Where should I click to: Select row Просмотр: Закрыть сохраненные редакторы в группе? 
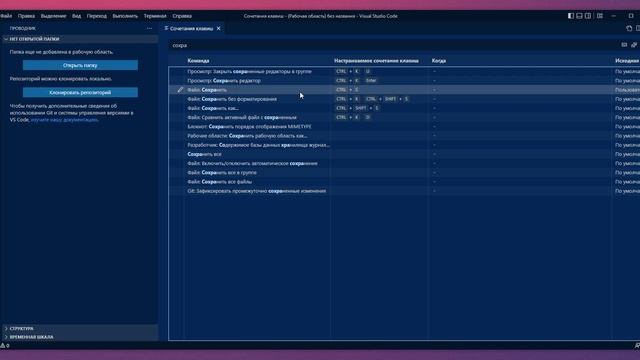pyautogui.click(x=404, y=71)
